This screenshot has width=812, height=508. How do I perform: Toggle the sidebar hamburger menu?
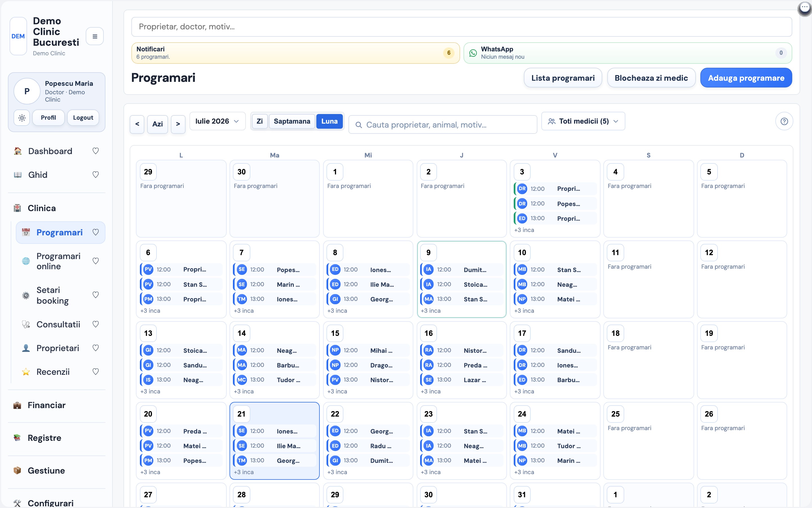pyautogui.click(x=95, y=36)
